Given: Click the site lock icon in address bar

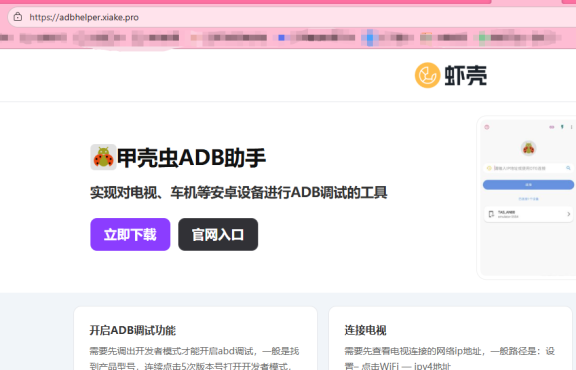Looking at the screenshot, I should [x=18, y=17].
